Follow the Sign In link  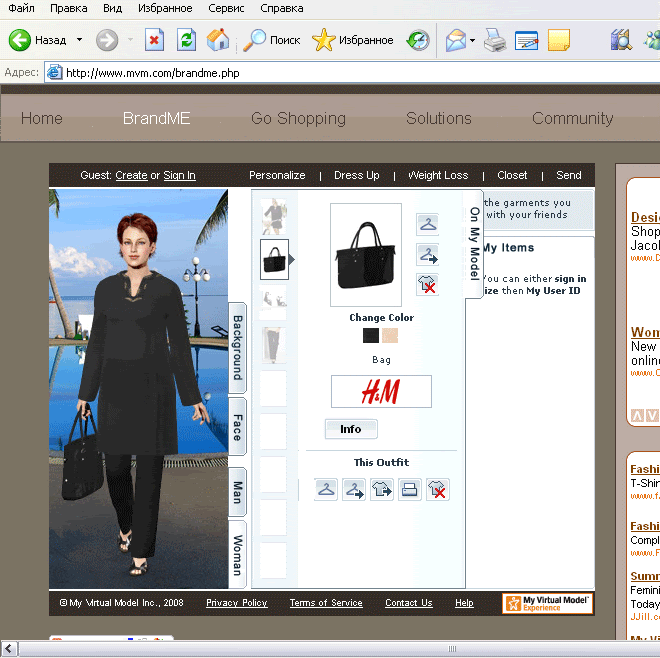(x=179, y=175)
